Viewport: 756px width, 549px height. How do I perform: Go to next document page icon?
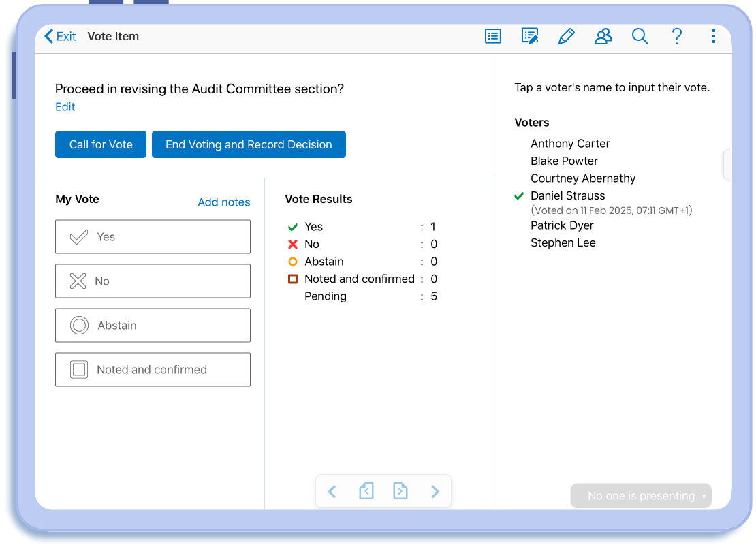[x=400, y=491]
